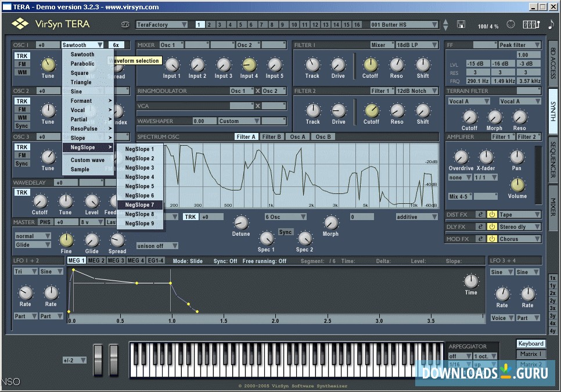Open the Filter 1 18dB LP type dropdown

417,45
